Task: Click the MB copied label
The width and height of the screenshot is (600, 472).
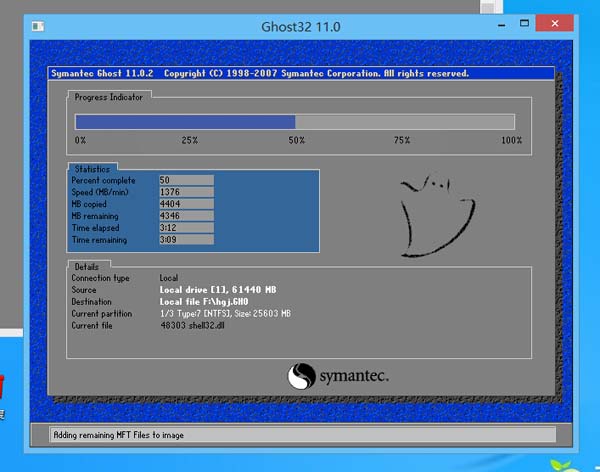Action: pyautogui.click(x=89, y=204)
